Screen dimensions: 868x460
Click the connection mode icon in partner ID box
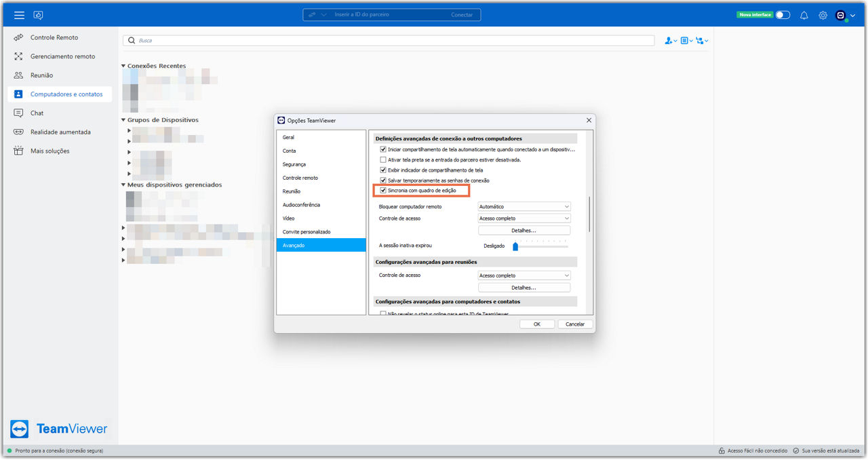[312, 15]
